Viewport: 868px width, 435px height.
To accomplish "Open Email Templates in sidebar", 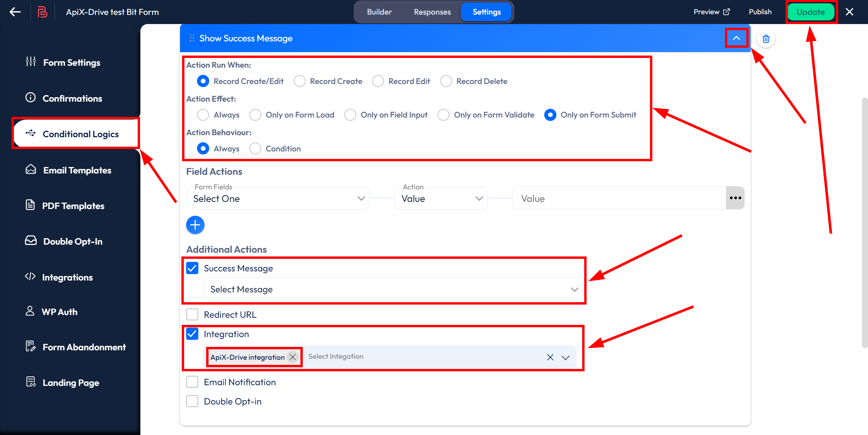I will click(x=77, y=170).
